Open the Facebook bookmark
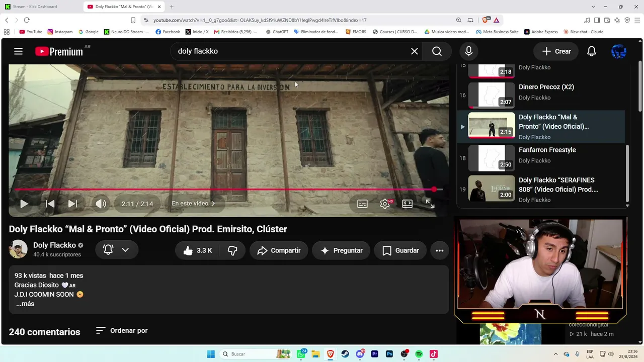 coord(168,32)
